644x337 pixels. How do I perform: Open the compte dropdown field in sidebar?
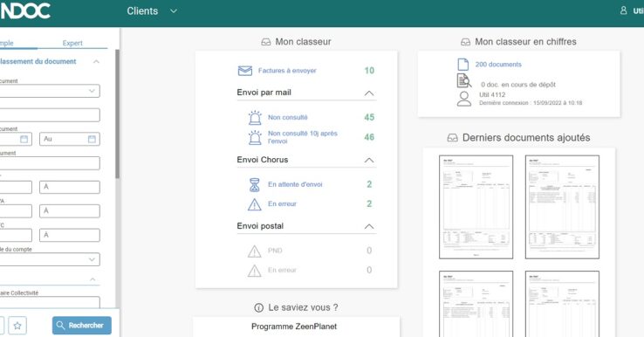point(49,259)
